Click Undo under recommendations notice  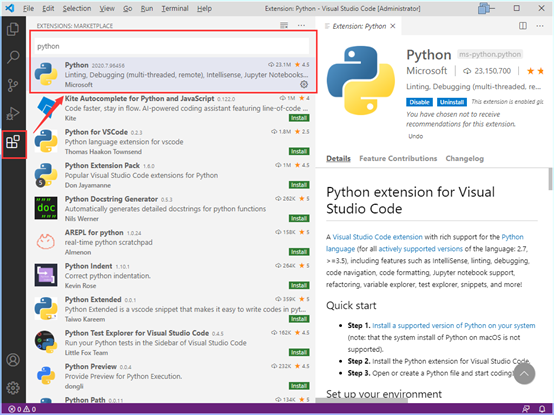(x=416, y=136)
